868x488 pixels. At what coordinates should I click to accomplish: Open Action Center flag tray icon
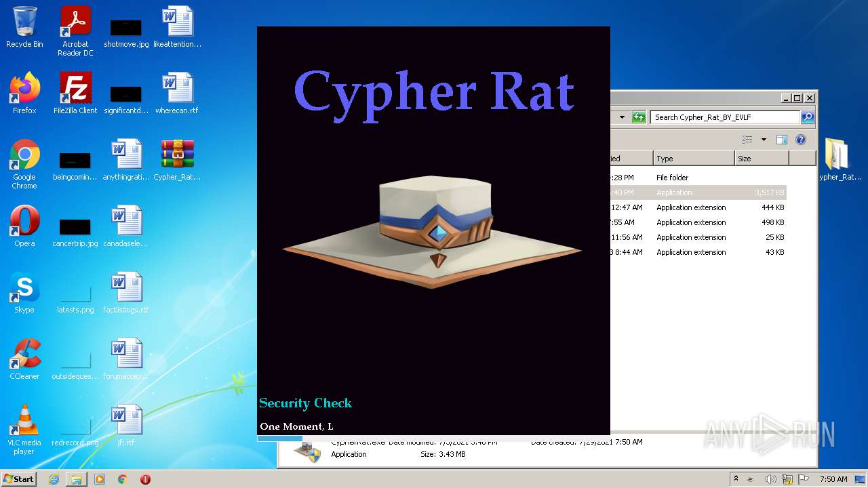point(805,479)
